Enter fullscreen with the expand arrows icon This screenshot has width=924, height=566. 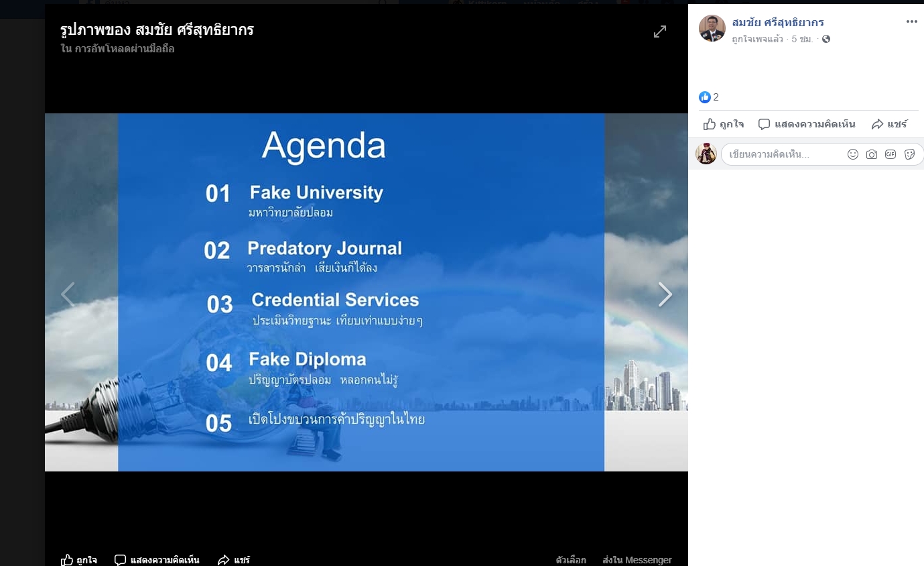[x=660, y=32]
